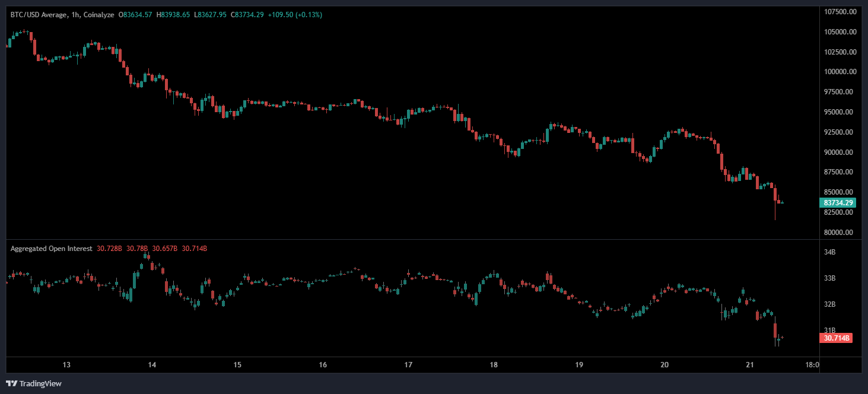868x394 pixels.
Task: Click the 100000.00 price scale label
Action: [x=840, y=72]
